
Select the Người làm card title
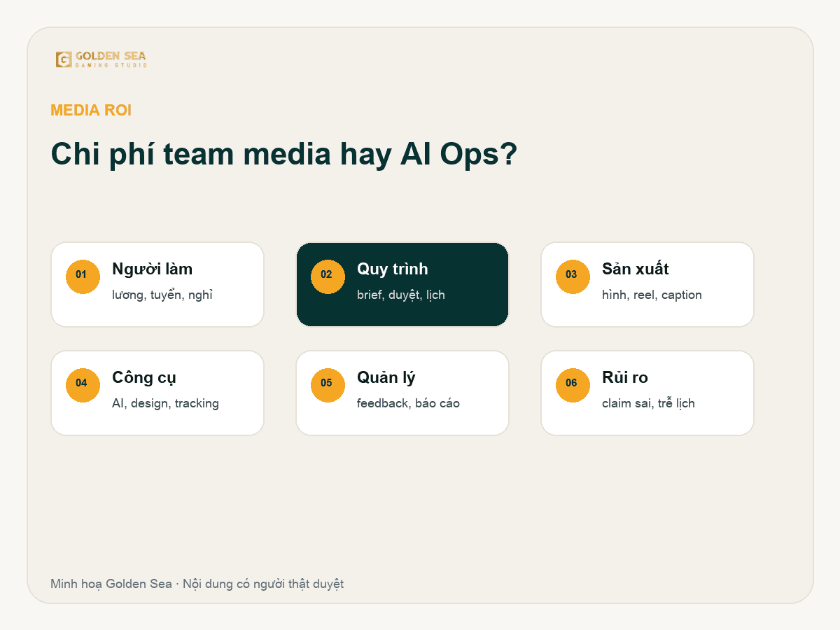pyautogui.click(x=152, y=269)
